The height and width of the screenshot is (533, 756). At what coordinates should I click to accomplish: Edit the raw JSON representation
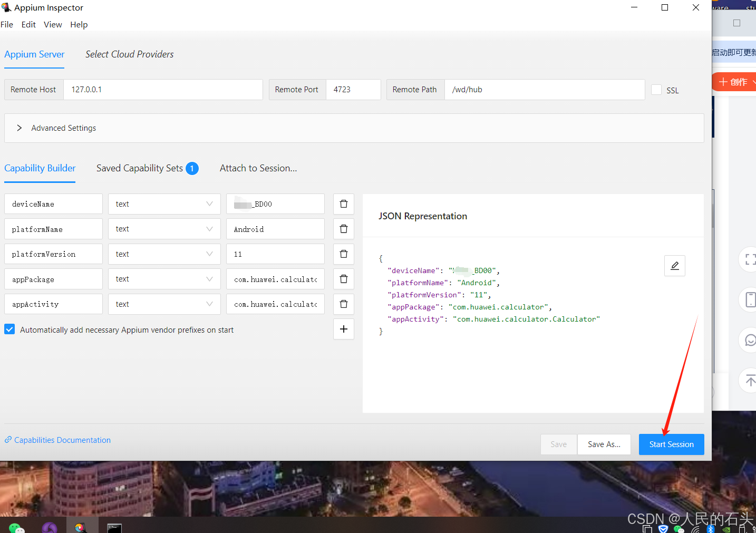point(675,266)
